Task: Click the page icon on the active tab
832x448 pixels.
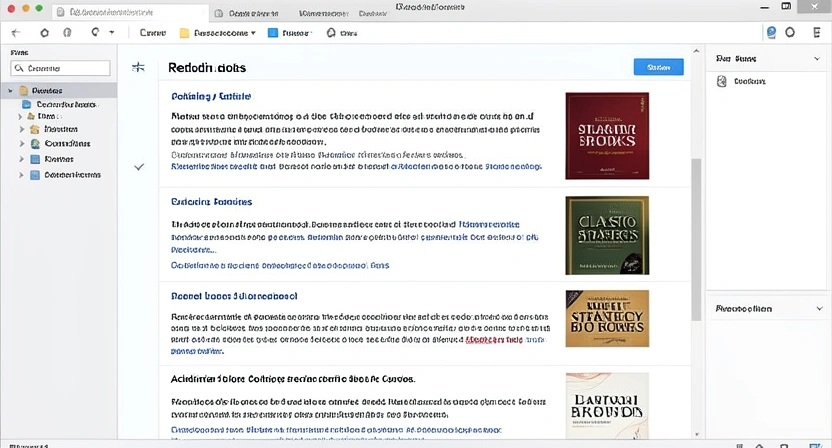Action: (60, 12)
